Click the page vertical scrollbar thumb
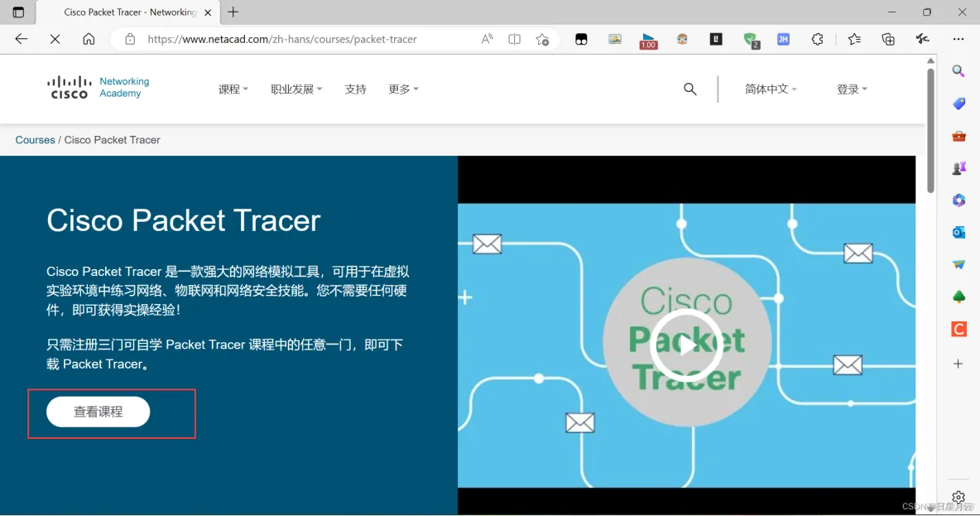The height and width of the screenshot is (516, 980). pos(930,130)
